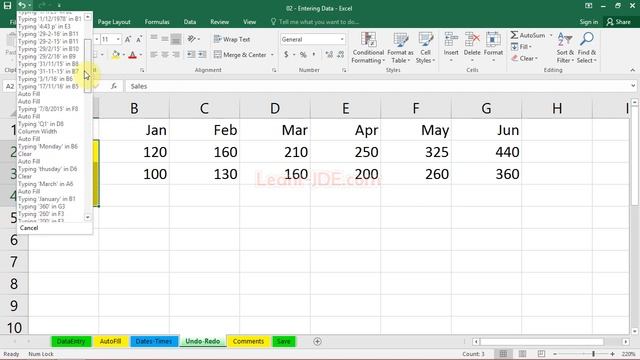Apply Comma Style icon
The height and width of the screenshot is (360, 640).
(314, 54)
